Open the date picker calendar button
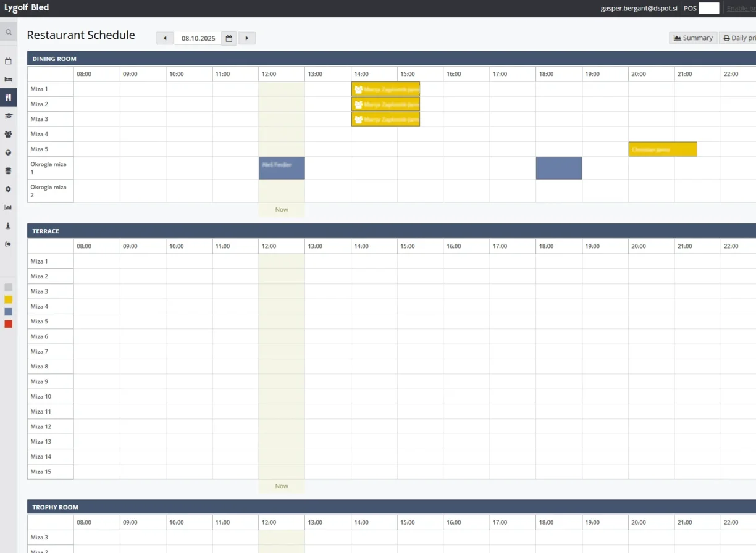The width and height of the screenshot is (756, 553). coord(229,38)
